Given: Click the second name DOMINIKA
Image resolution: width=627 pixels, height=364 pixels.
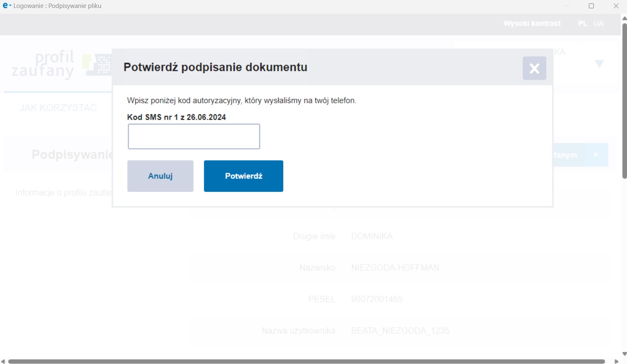Looking at the screenshot, I should tap(372, 236).
